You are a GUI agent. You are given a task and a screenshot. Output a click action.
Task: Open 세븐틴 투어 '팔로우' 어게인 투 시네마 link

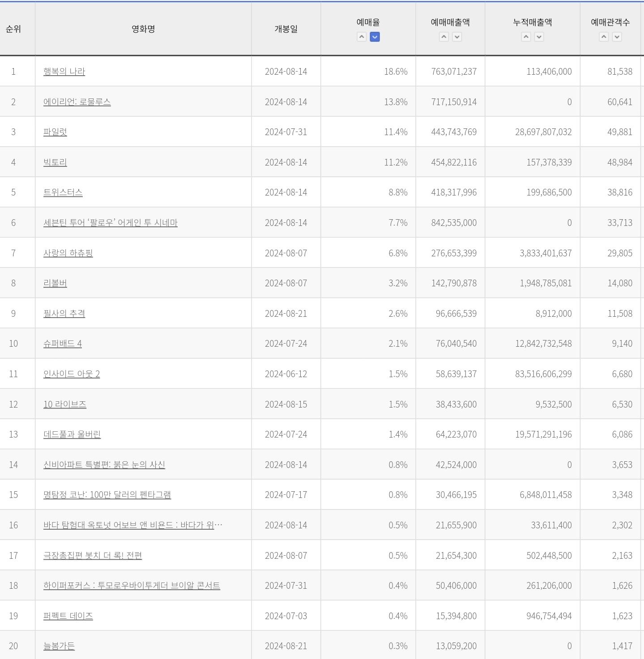click(x=111, y=223)
